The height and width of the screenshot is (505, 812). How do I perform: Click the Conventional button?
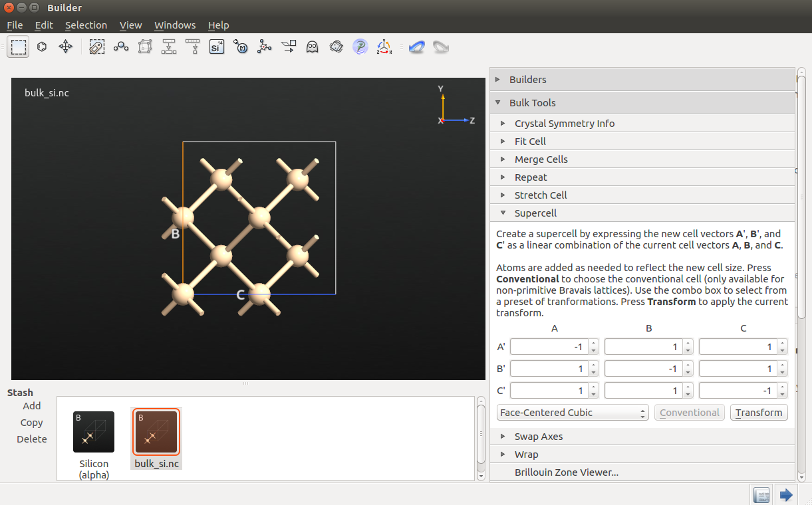[x=690, y=413]
